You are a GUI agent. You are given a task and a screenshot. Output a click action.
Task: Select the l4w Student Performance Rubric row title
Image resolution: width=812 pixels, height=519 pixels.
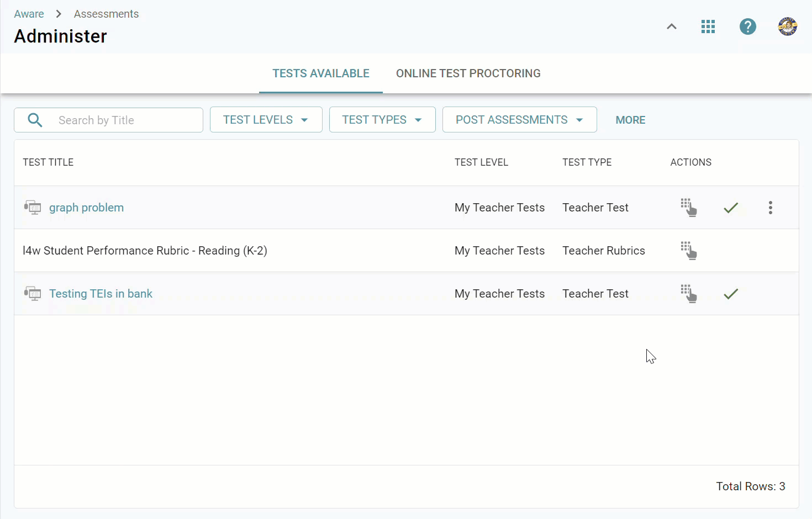(x=145, y=251)
